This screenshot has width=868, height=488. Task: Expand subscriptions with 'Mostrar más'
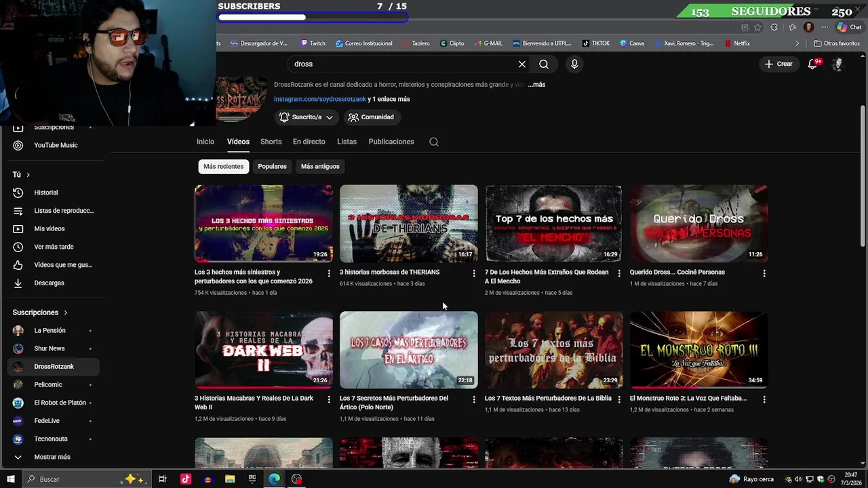pos(52,457)
